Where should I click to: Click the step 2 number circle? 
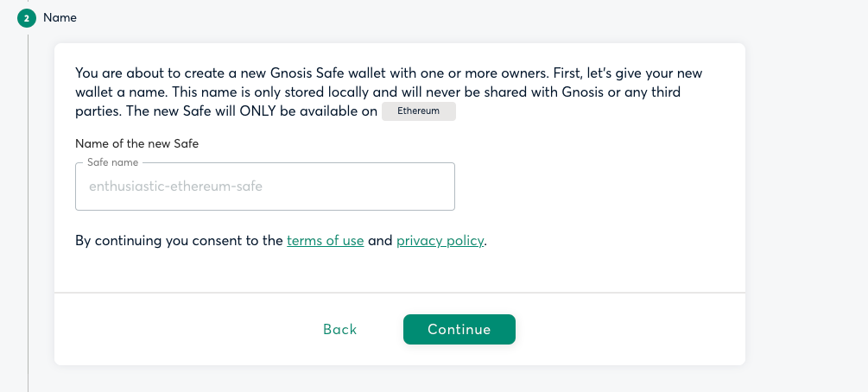pyautogui.click(x=28, y=18)
